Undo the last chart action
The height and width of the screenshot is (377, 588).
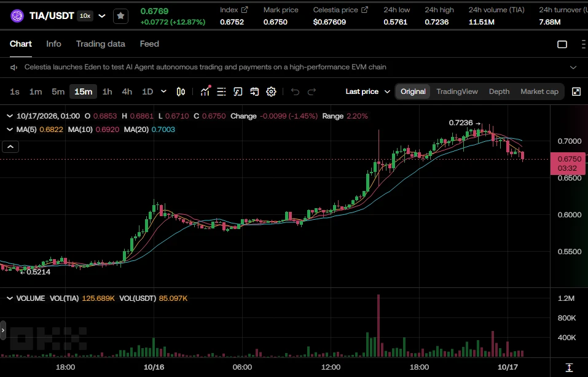pyautogui.click(x=295, y=91)
